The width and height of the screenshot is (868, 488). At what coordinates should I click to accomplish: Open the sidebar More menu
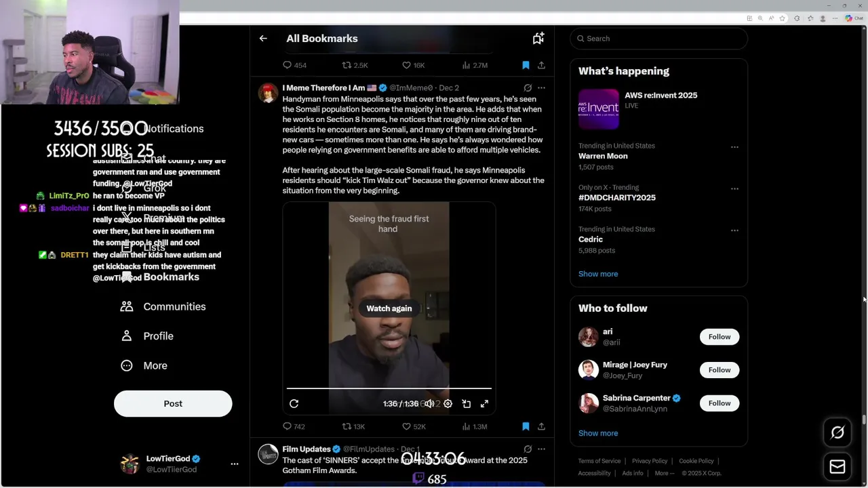(x=144, y=365)
